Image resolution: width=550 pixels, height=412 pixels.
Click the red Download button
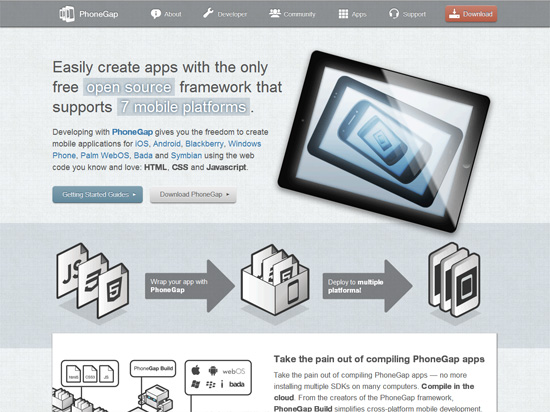(471, 14)
